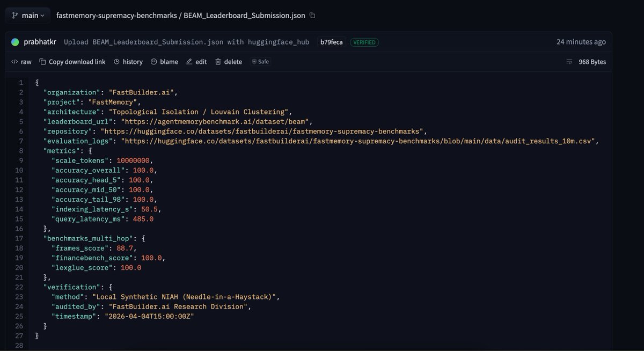Select the "FastBuilder.ai" organization value
Screen dimensions: 644x351
pyautogui.click(x=141, y=92)
